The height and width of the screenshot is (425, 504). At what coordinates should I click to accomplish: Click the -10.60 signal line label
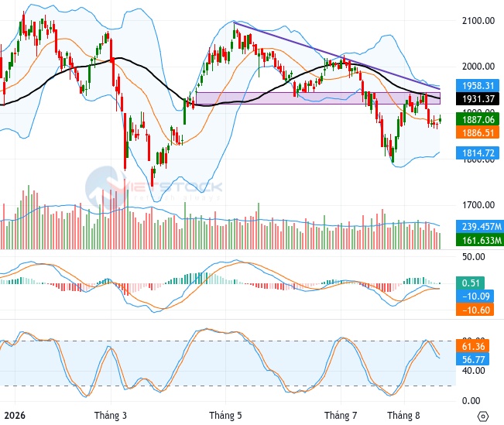pos(475,310)
